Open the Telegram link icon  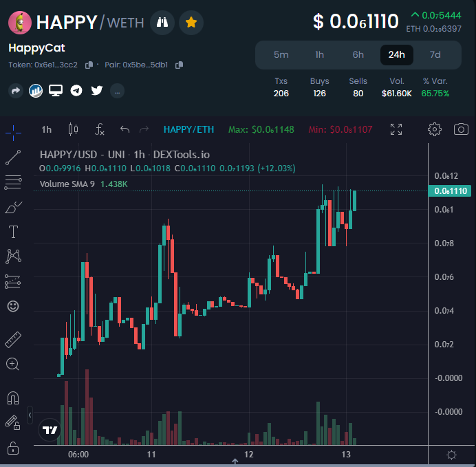pos(76,90)
